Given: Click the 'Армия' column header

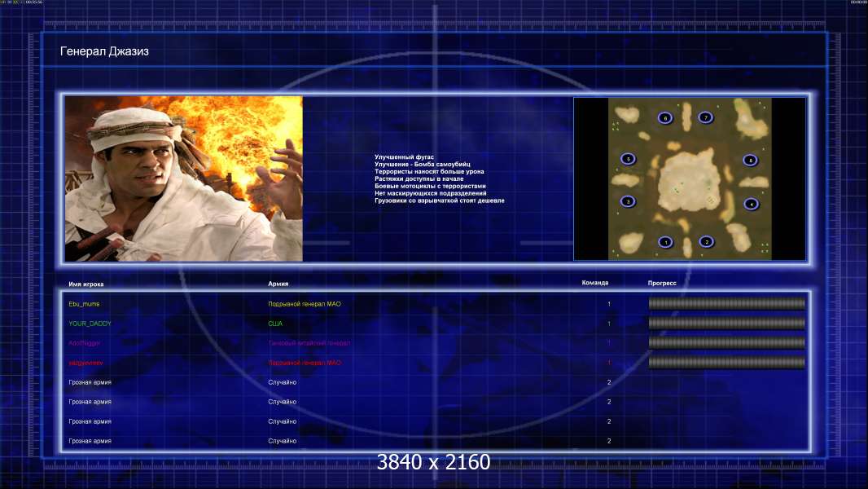Looking at the screenshot, I should point(278,284).
